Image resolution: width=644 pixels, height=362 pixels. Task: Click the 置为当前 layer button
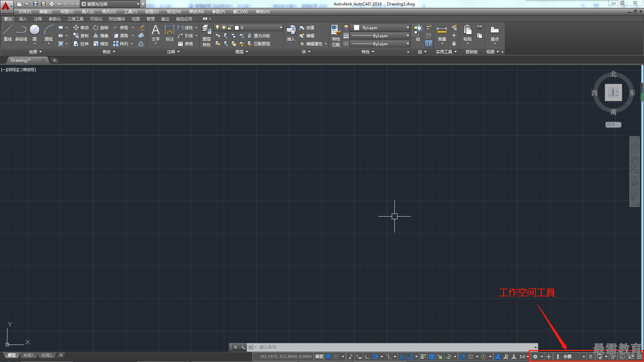259,36
